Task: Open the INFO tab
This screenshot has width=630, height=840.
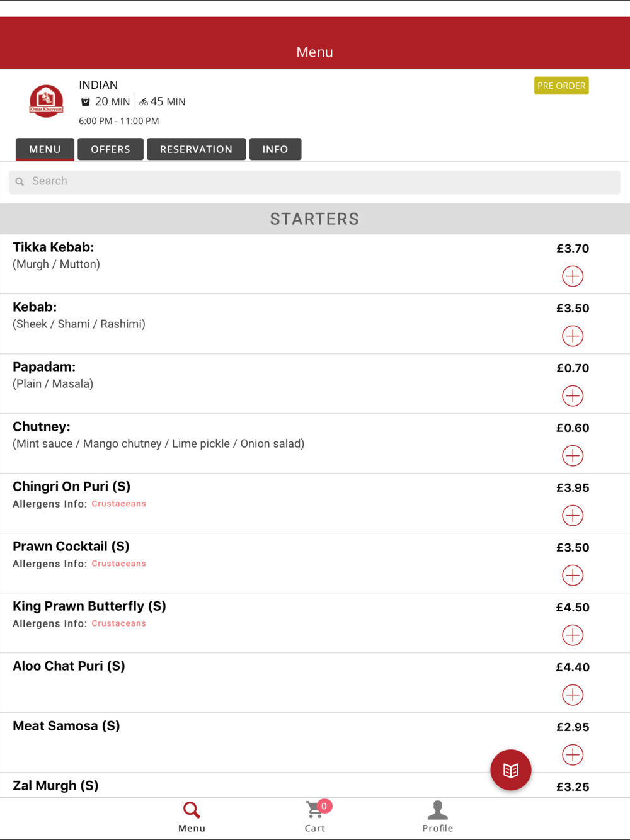Action: point(275,149)
